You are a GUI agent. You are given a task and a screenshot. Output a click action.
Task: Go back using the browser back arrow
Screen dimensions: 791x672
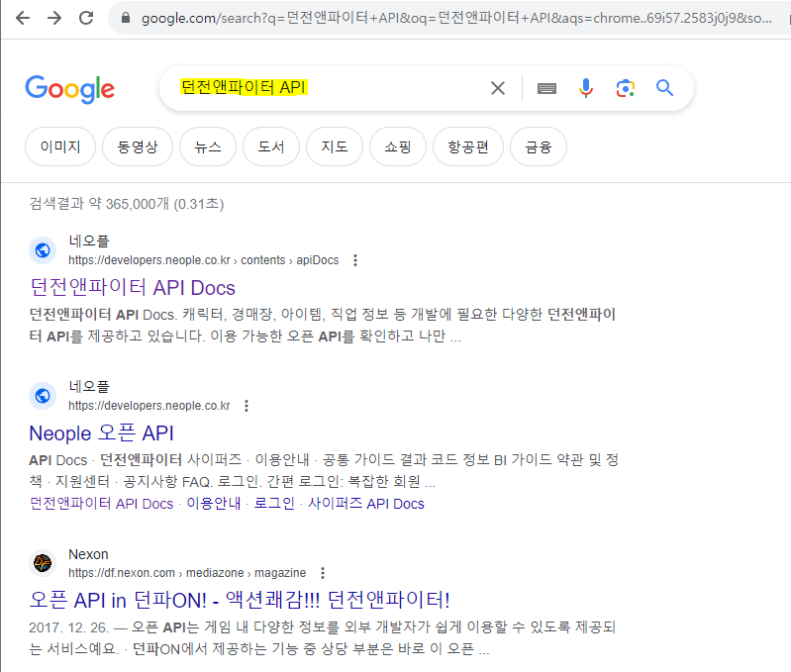[23, 18]
